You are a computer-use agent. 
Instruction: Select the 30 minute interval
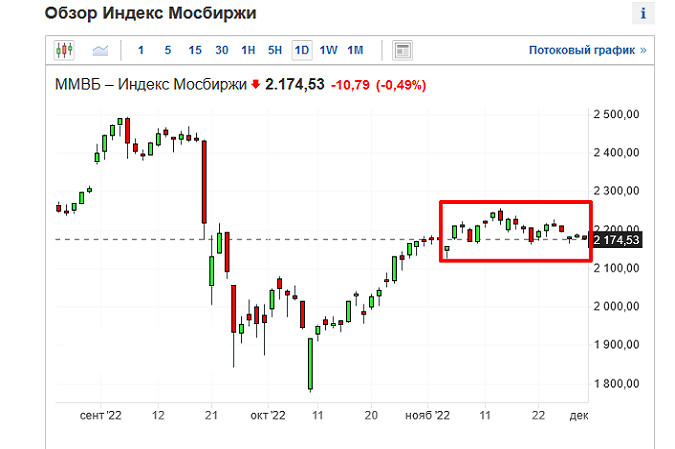222,50
